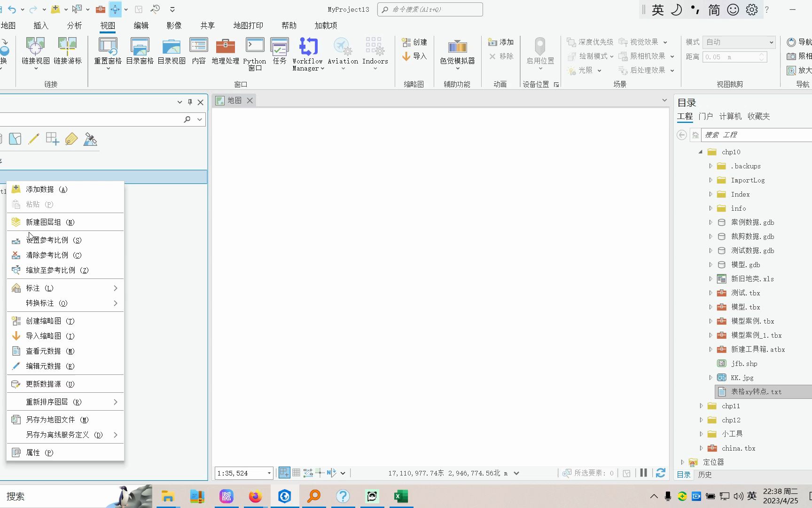Click the 命令搜索 (Alt+Q) search box
The image size is (812, 508).
429,9
